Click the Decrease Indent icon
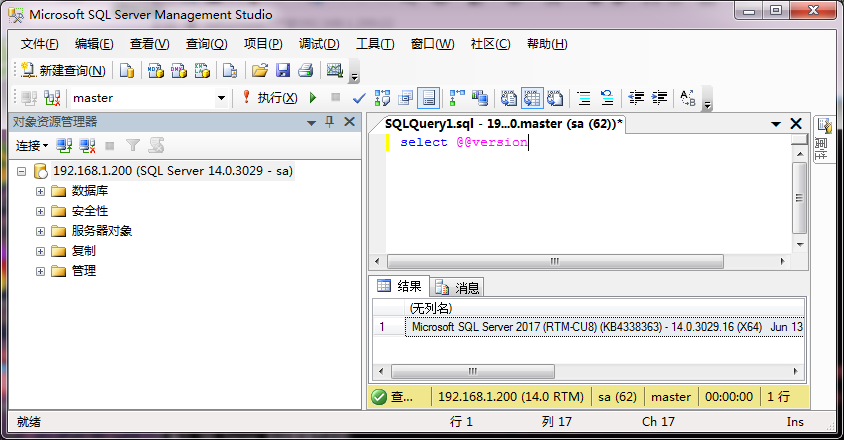Image resolution: width=844 pixels, height=440 pixels. (636, 98)
